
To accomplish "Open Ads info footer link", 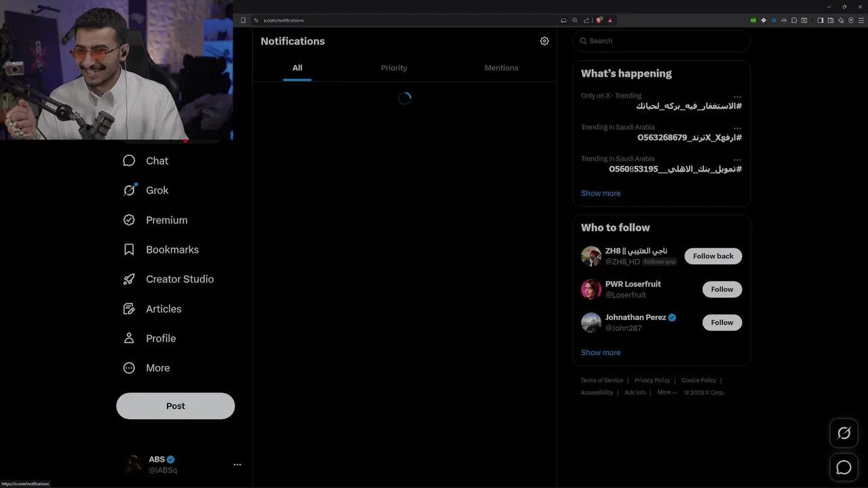I will [635, 392].
